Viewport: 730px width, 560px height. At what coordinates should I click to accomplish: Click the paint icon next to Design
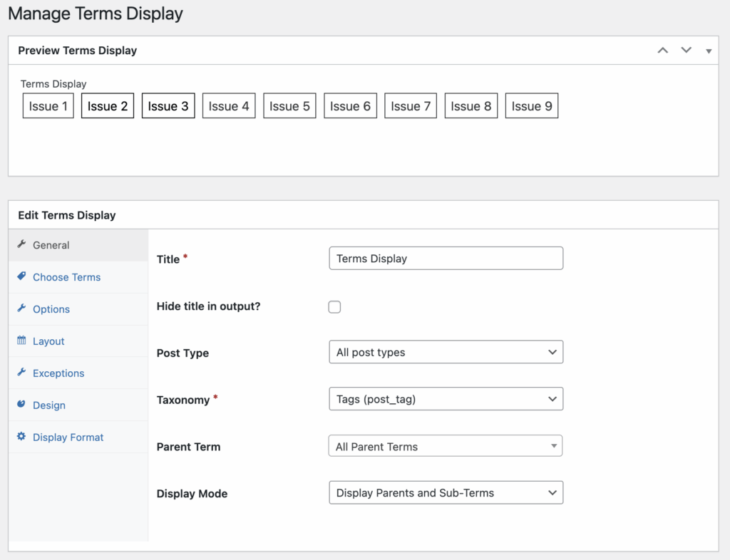tap(22, 405)
